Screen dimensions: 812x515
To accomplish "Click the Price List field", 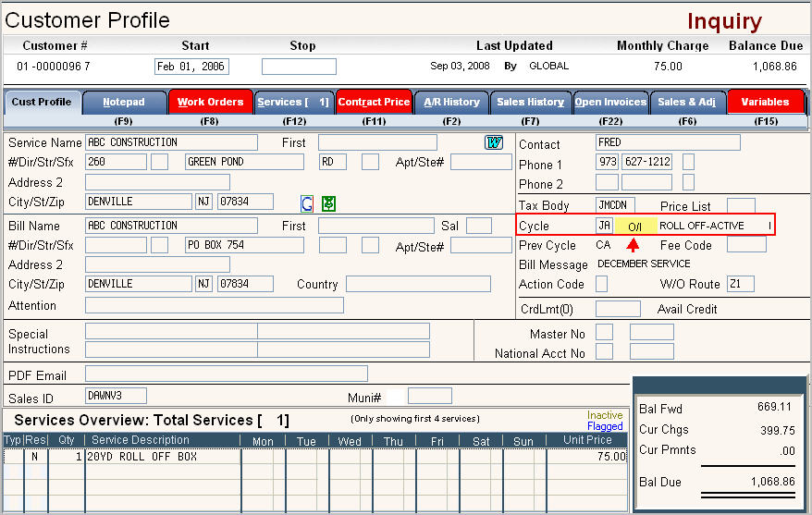I will tap(741, 205).
